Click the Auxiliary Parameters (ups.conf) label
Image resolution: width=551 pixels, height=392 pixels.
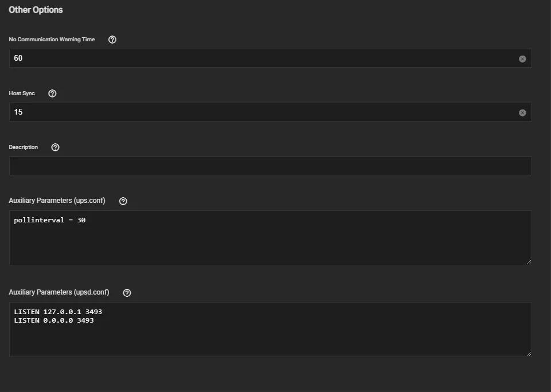coord(57,201)
